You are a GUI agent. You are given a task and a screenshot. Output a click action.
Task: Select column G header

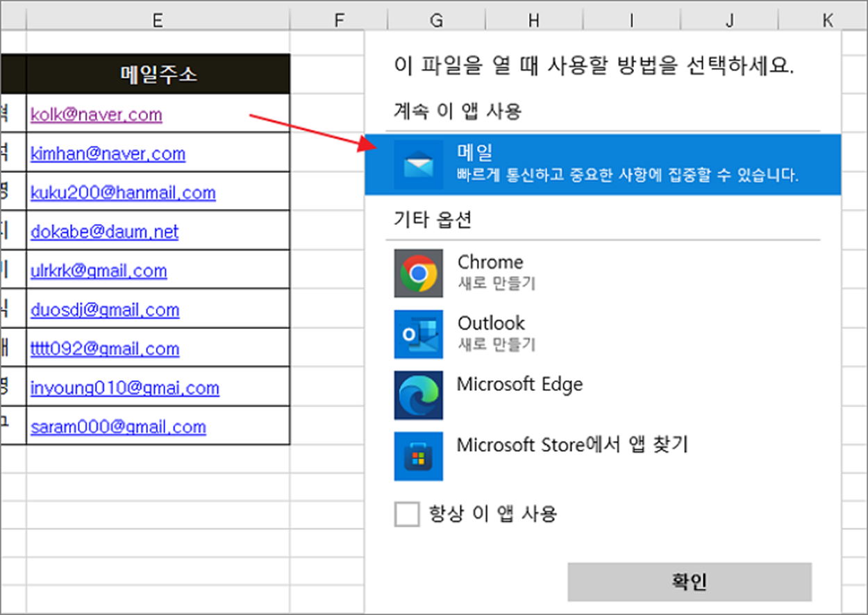[436, 20]
